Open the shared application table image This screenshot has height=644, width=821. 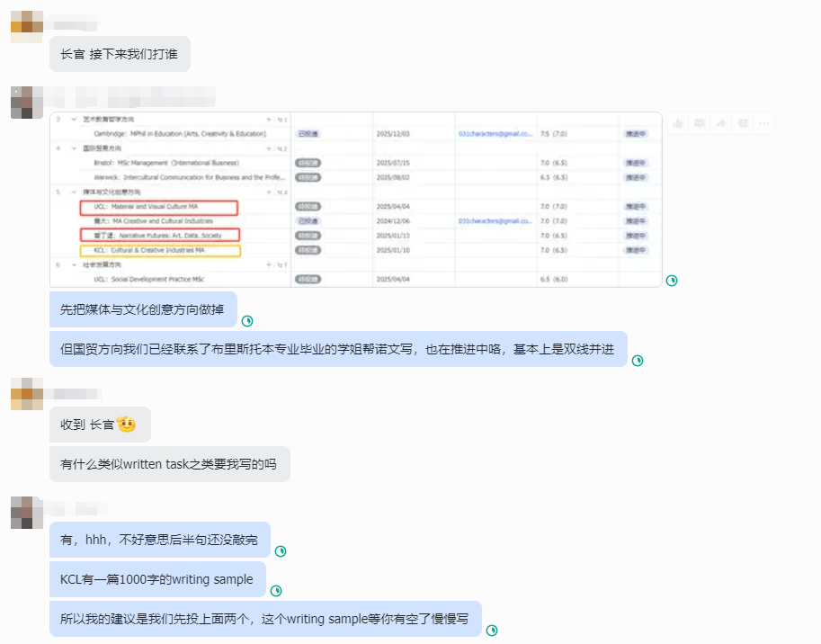click(x=355, y=200)
